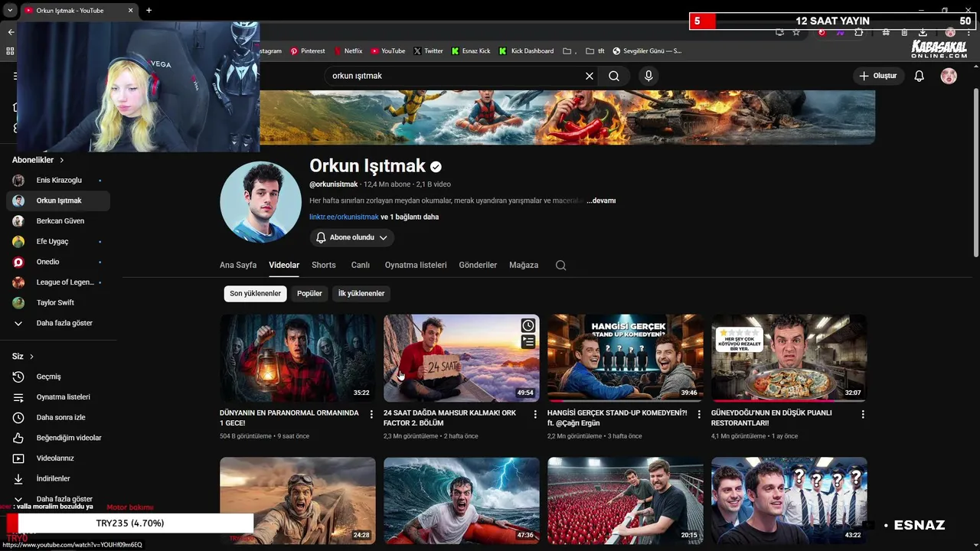The width and height of the screenshot is (980, 551).
Task: Add 24 Saat Dağda video to watch later
Action: [x=528, y=325]
